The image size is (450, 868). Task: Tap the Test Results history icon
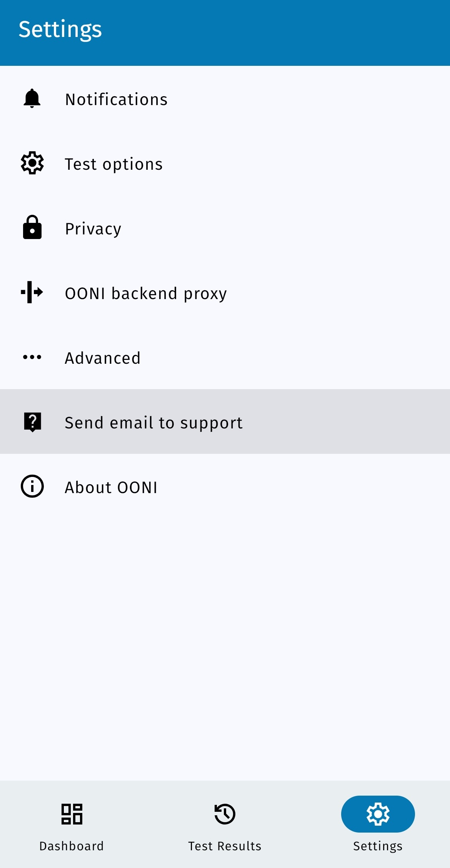coord(225,814)
